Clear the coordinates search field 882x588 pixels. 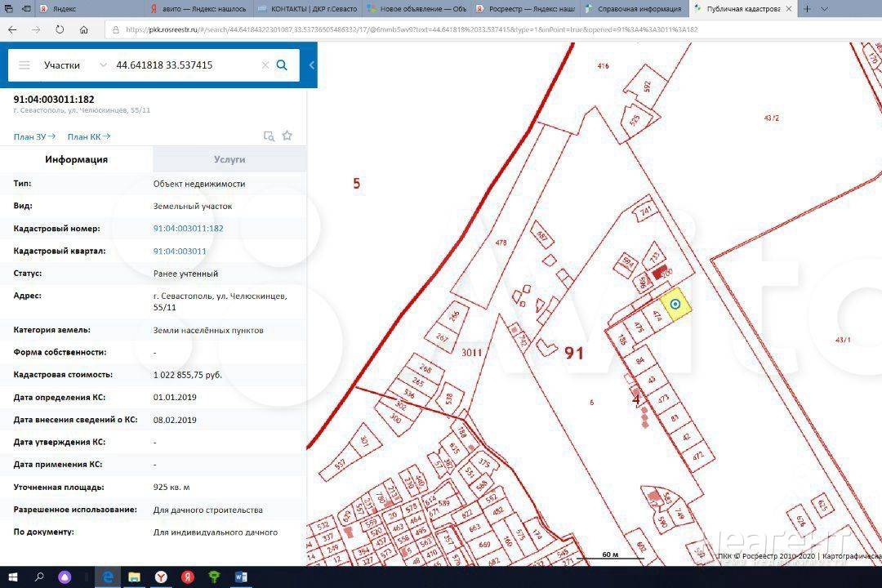pyautogui.click(x=265, y=65)
